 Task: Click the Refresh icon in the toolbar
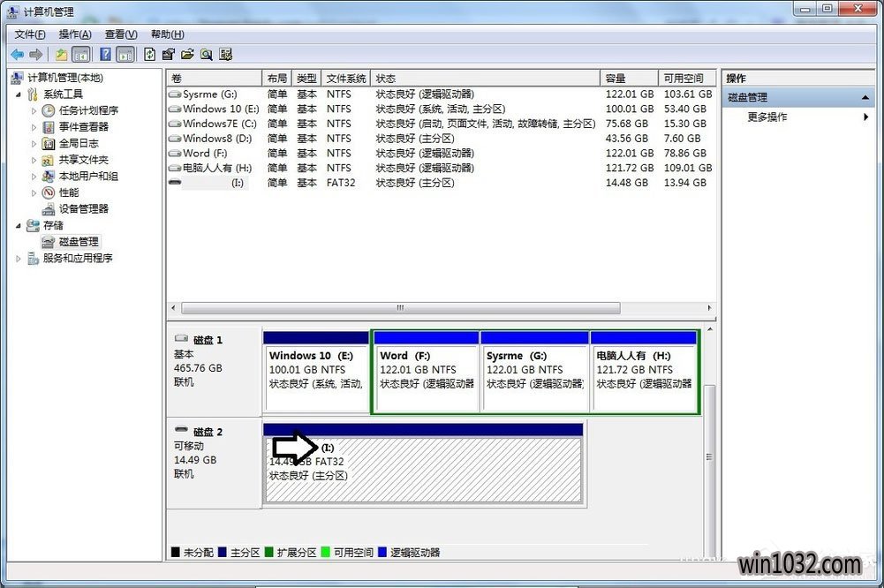click(150, 55)
